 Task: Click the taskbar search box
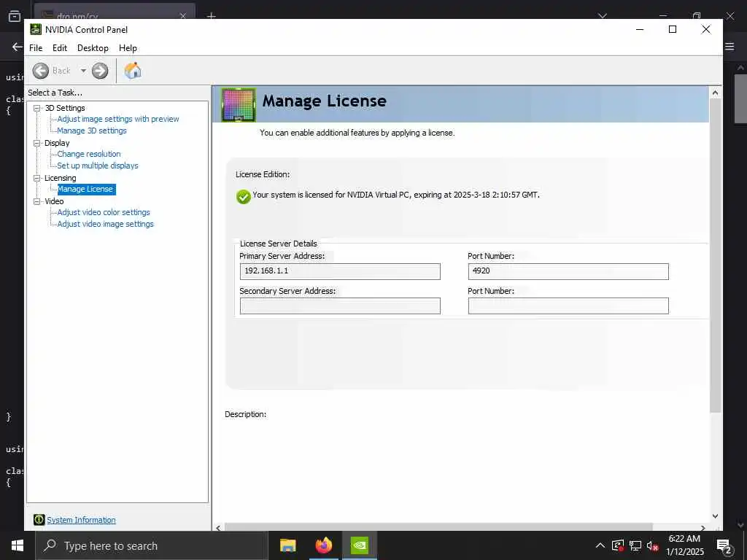click(x=152, y=545)
